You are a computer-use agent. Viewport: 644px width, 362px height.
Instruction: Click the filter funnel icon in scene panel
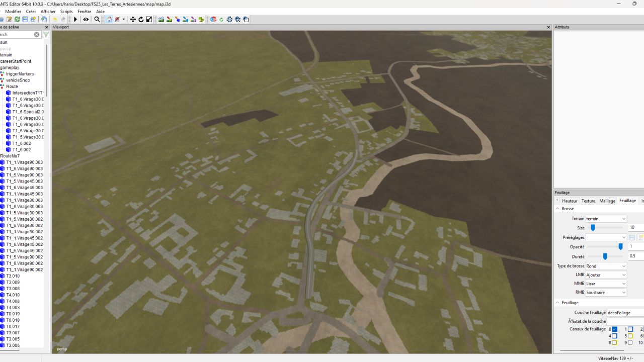pyautogui.click(x=46, y=35)
